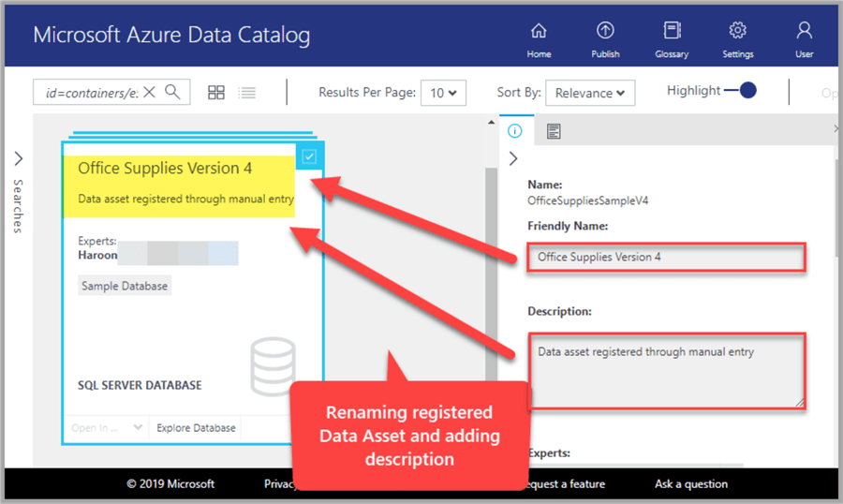Click the database cylinder icon on tile
The image size is (843, 504).
(273, 365)
